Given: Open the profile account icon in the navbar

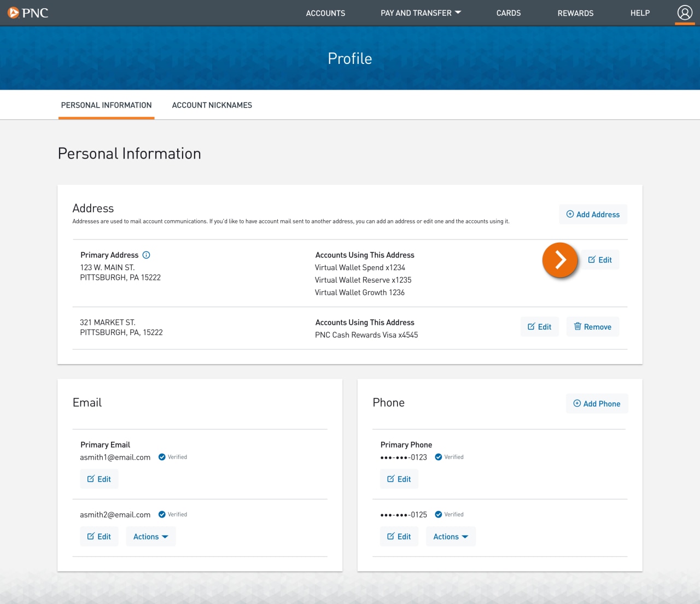Looking at the screenshot, I should 685,12.
